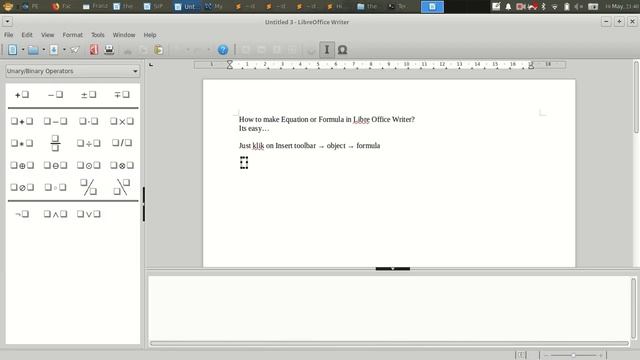Insert the stacked fraction template

(x=56, y=143)
